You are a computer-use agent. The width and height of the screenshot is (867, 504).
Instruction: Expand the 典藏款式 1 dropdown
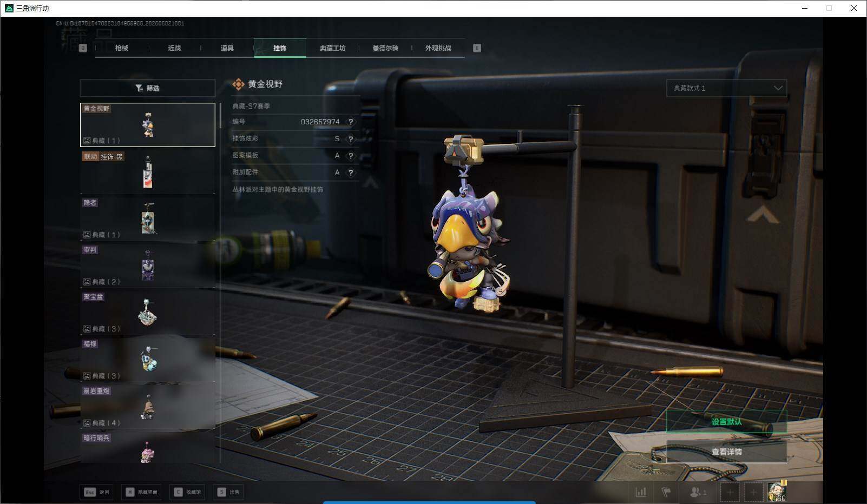coord(726,88)
